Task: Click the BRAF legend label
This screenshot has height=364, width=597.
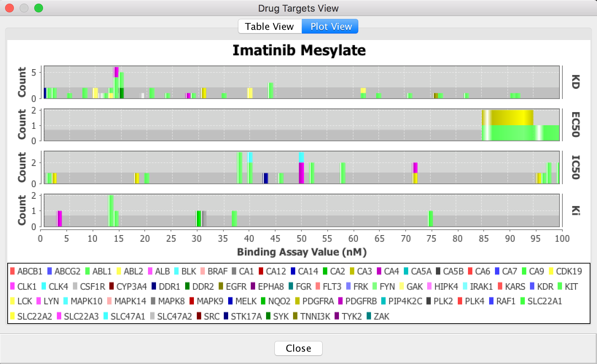Action: pyautogui.click(x=218, y=271)
